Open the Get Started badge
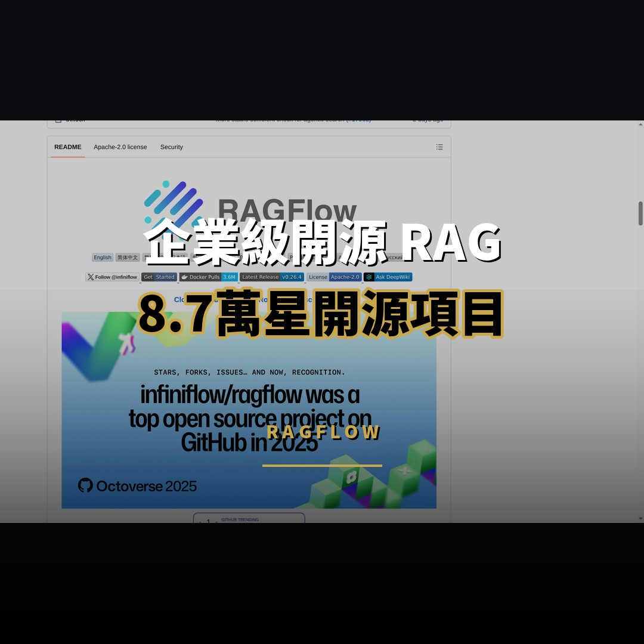Image resolution: width=644 pixels, height=644 pixels. click(x=159, y=277)
